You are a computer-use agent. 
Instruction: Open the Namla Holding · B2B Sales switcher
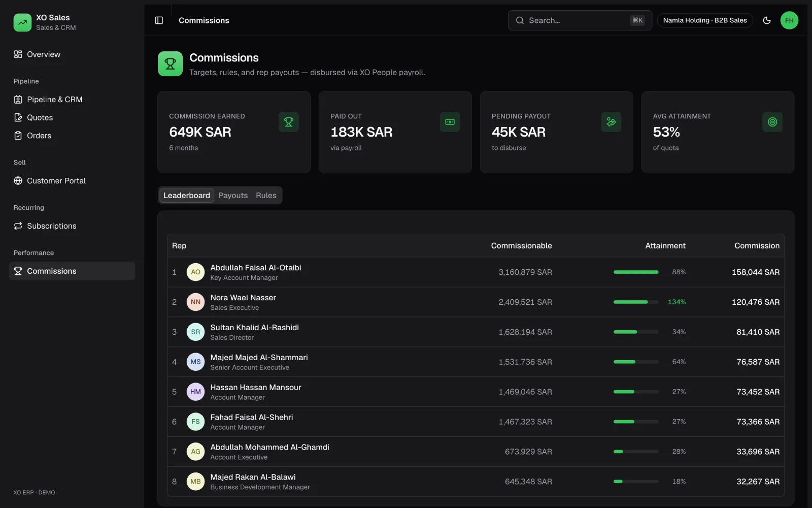point(705,20)
